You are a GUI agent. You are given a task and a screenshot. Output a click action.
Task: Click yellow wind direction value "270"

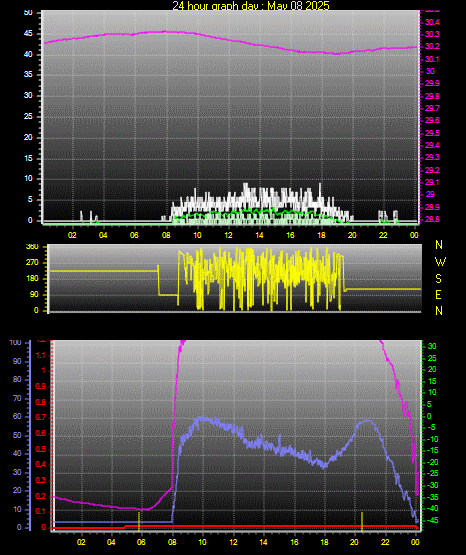click(x=32, y=263)
